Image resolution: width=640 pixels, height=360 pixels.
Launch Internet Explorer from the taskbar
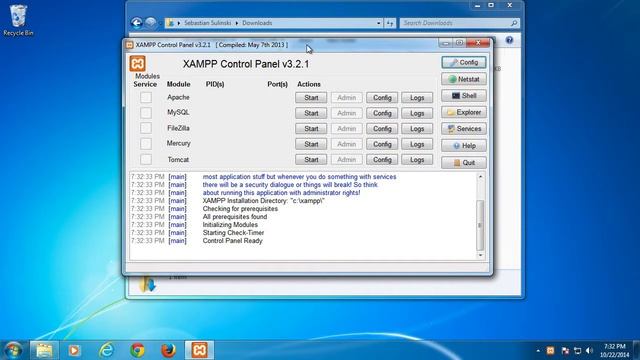coord(106,350)
